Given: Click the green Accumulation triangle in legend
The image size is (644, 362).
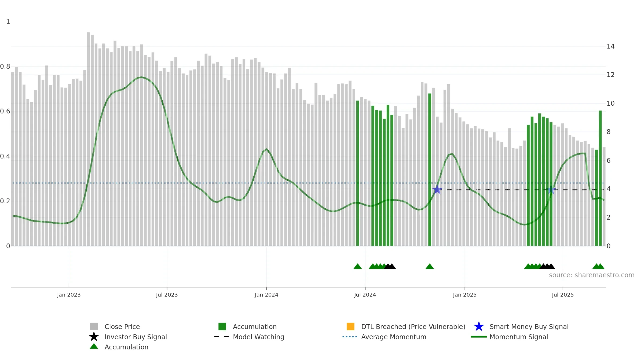Looking at the screenshot, I should coord(94,346).
